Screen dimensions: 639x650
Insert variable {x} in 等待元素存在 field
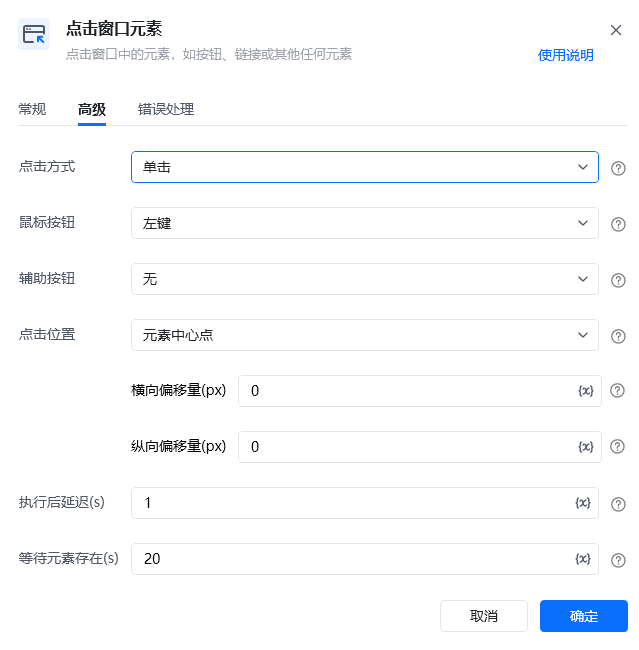pyautogui.click(x=583, y=559)
